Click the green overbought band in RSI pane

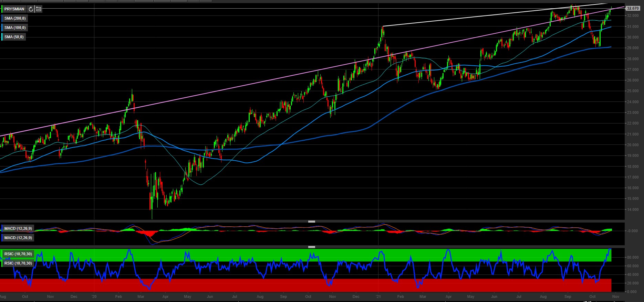[x=305, y=255]
